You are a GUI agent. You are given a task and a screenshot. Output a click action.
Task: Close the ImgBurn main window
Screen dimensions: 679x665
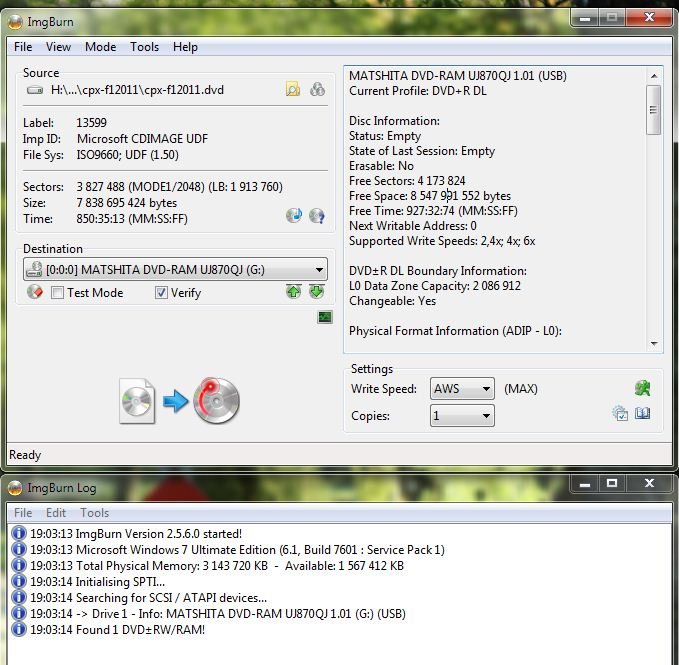(x=649, y=18)
